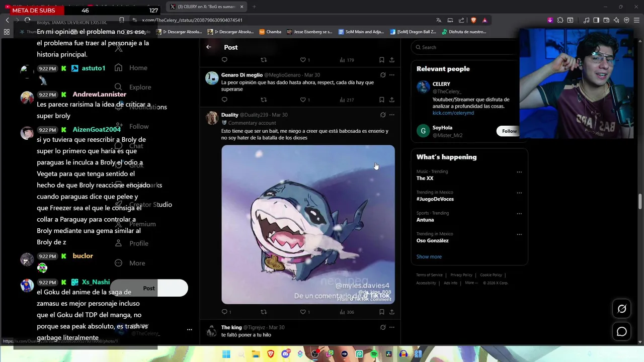Open Home in X sidebar
Viewport: 644px width, 362px height.
(131, 68)
